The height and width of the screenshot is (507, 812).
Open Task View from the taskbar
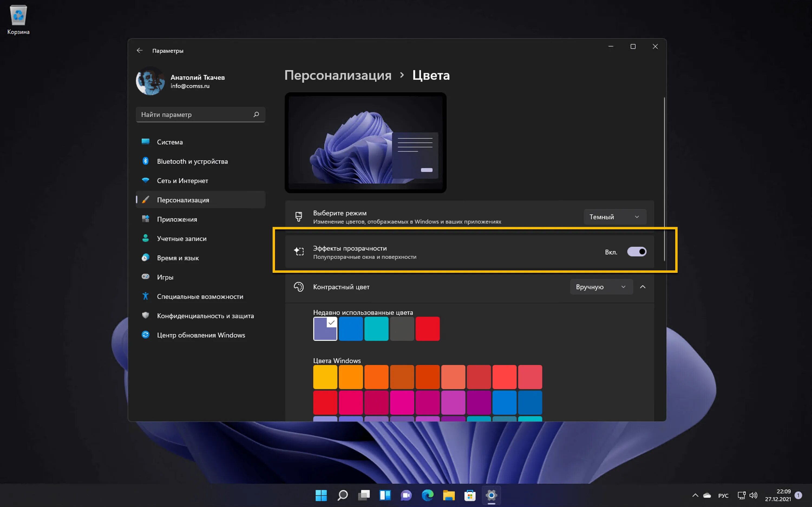pyautogui.click(x=364, y=495)
